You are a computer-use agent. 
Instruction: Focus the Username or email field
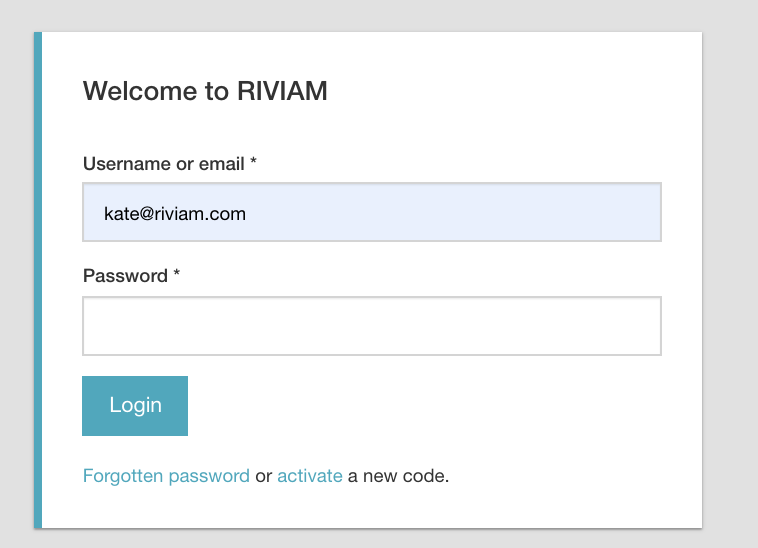click(372, 212)
